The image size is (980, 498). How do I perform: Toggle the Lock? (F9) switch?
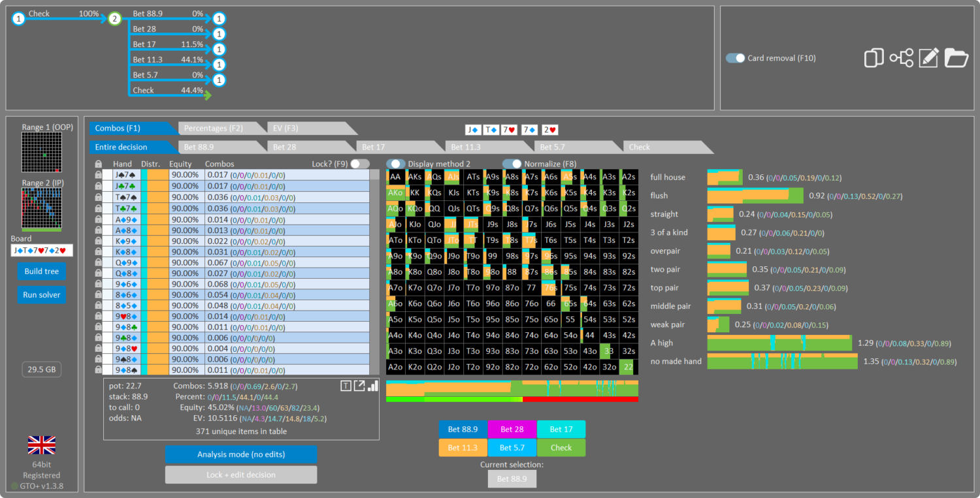[360, 164]
